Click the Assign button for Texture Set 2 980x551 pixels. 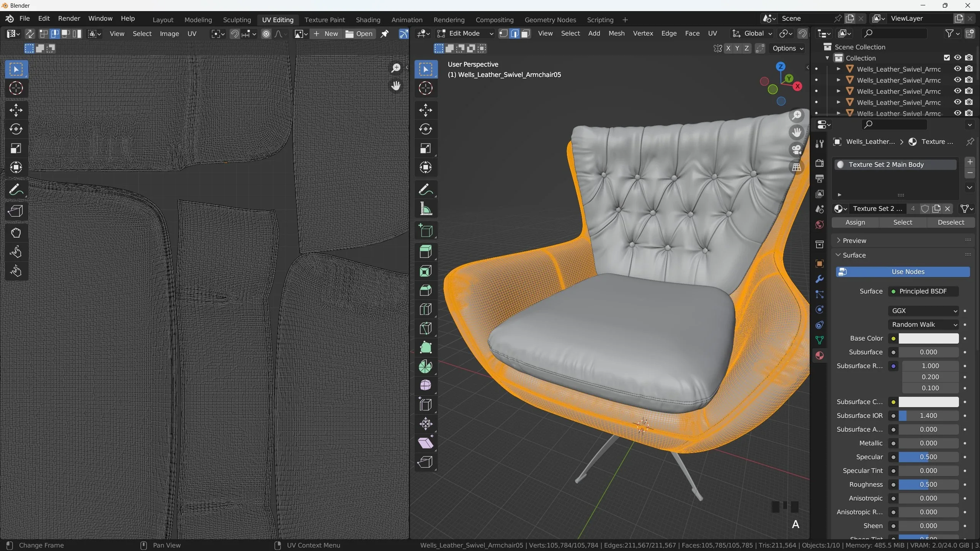click(x=855, y=222)
